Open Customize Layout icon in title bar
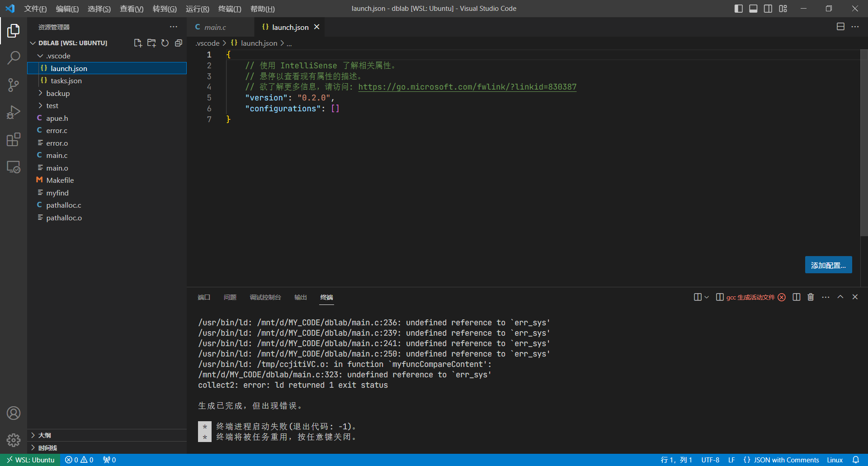 coord(783,9)
